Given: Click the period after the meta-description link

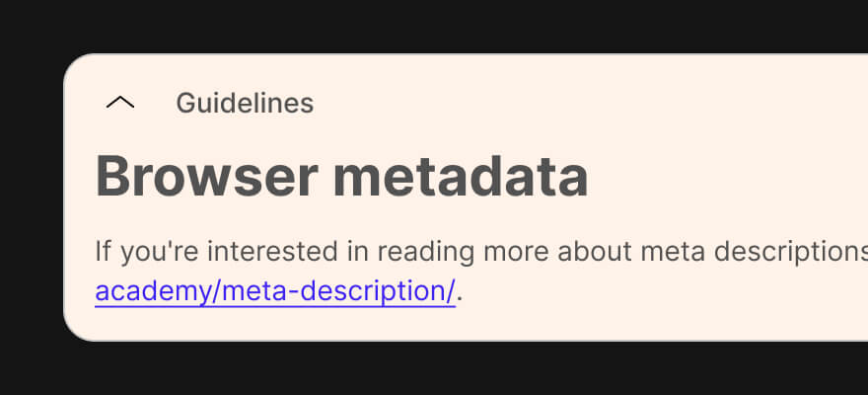Looking at the screenshot, I should pyautogui.click(x=460, y=296).
